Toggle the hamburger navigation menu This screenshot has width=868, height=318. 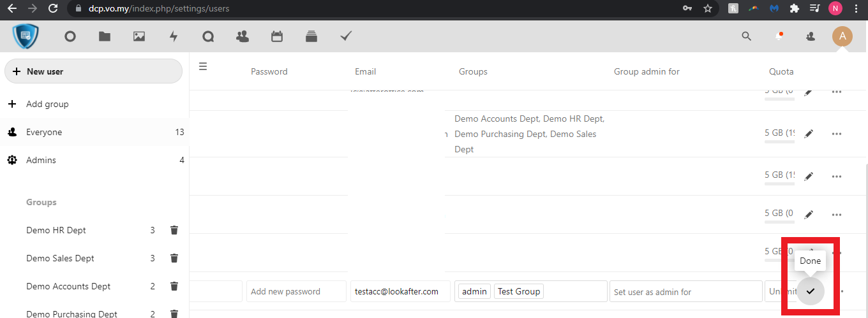pos(203,66)
